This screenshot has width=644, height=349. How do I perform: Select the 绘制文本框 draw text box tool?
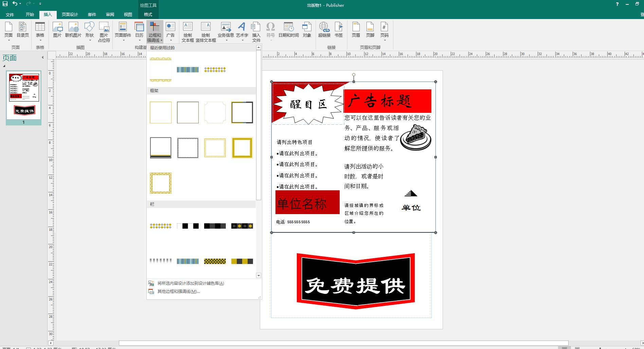coord(187,31)
